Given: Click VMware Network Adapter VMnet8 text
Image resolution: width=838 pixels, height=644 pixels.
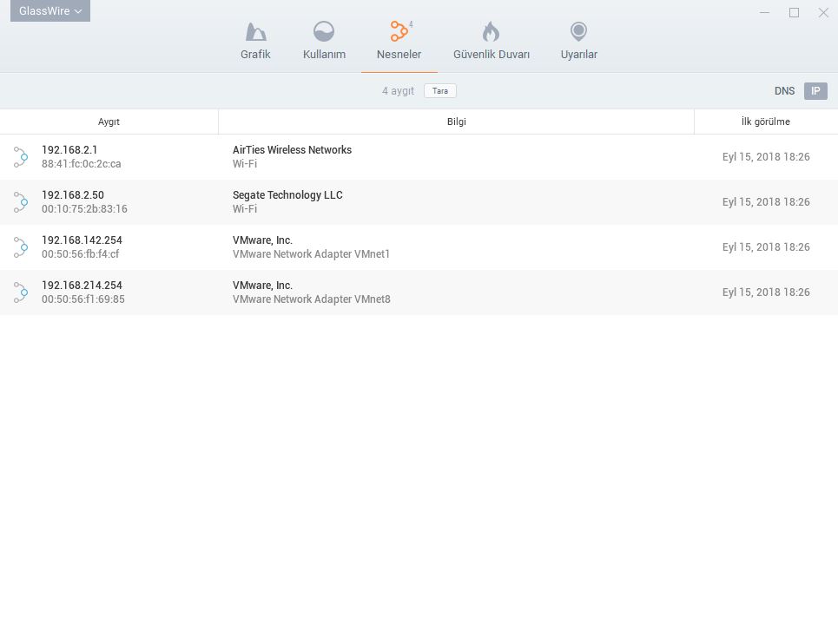Looking at the screenshot, I should (311, 299).
